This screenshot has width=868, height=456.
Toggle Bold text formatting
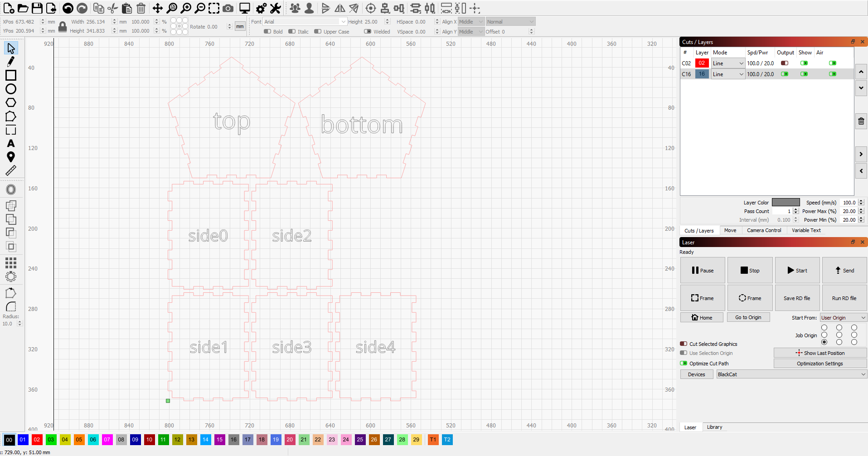[x=267, y=31]
